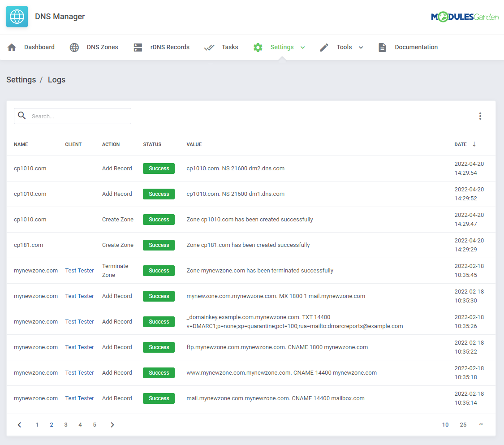This screenshot has height=445, width=504.
Task: Click the ModulesGarden logo
Action: (465, 17)
